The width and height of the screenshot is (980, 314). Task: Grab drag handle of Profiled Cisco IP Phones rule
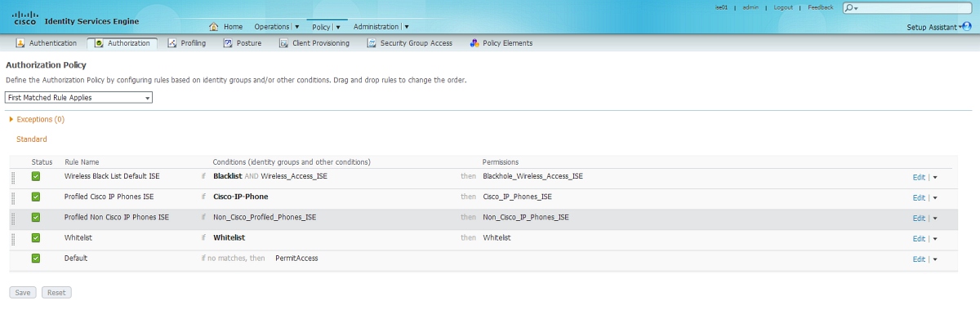[13, 197]
